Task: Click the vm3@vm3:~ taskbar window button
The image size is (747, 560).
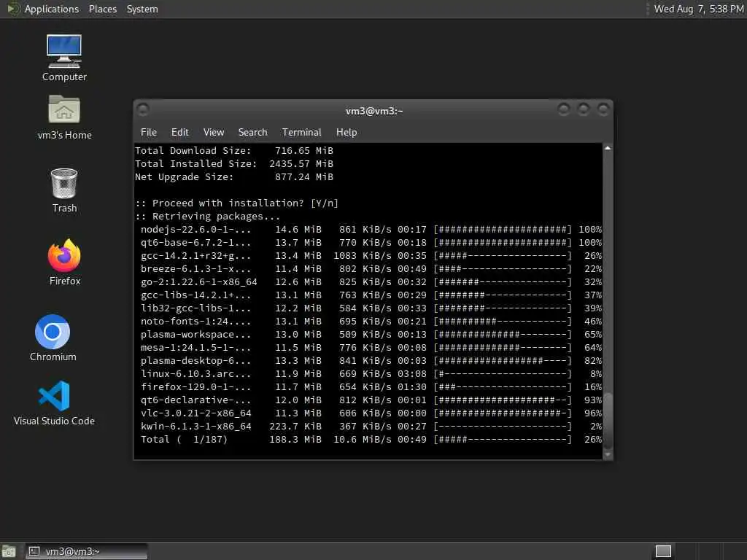Action: coord(87,551)
